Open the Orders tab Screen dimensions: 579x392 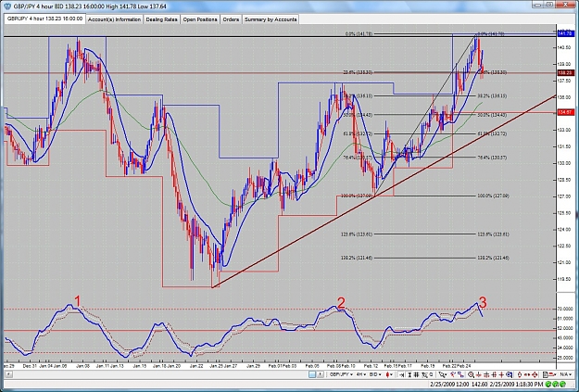pyautogui.click(x=231, y=19)
